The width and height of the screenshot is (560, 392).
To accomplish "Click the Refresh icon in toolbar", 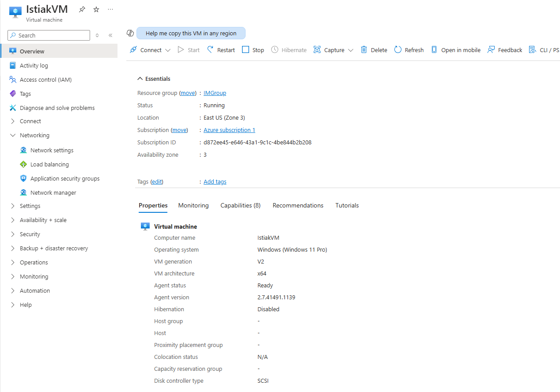I will coord(398,50).
